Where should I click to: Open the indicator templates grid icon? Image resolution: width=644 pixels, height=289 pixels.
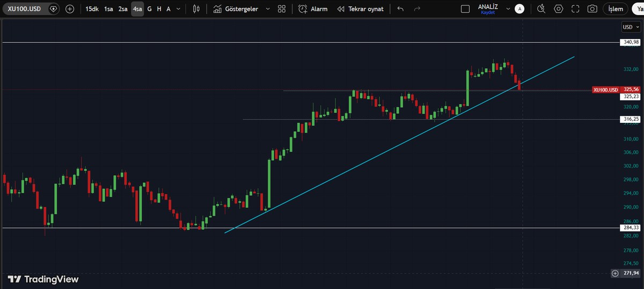pos(282,9)
